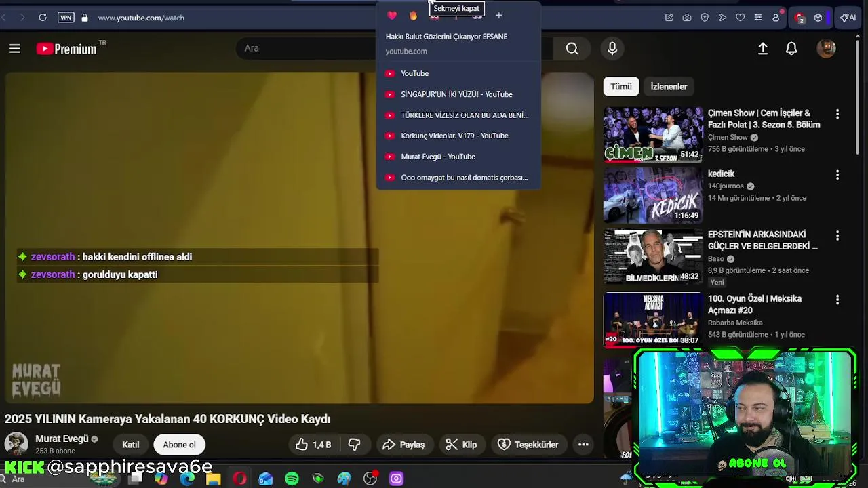Open Opera snapshot camera icon
Viewport: 868px width, 488px height.
click(x=687, y=18)
